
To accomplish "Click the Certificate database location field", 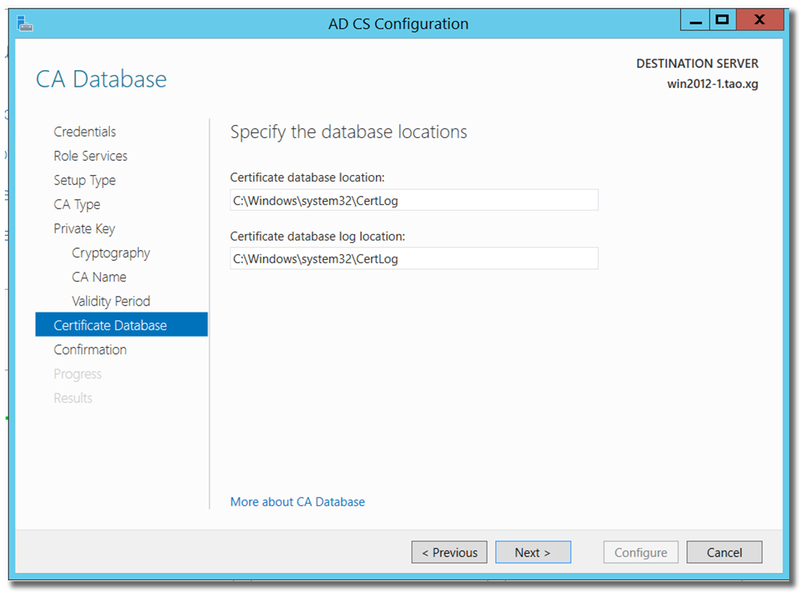I will pos(413,200).
